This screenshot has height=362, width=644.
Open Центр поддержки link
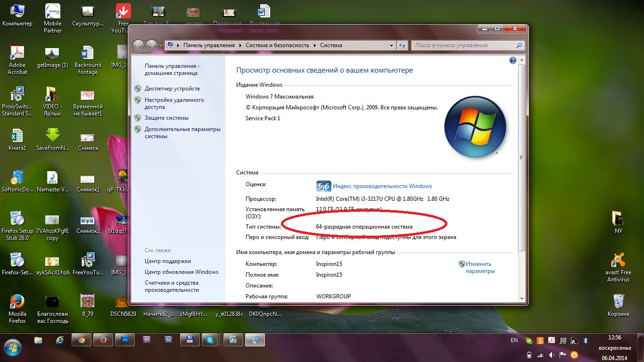pos(168,261)
